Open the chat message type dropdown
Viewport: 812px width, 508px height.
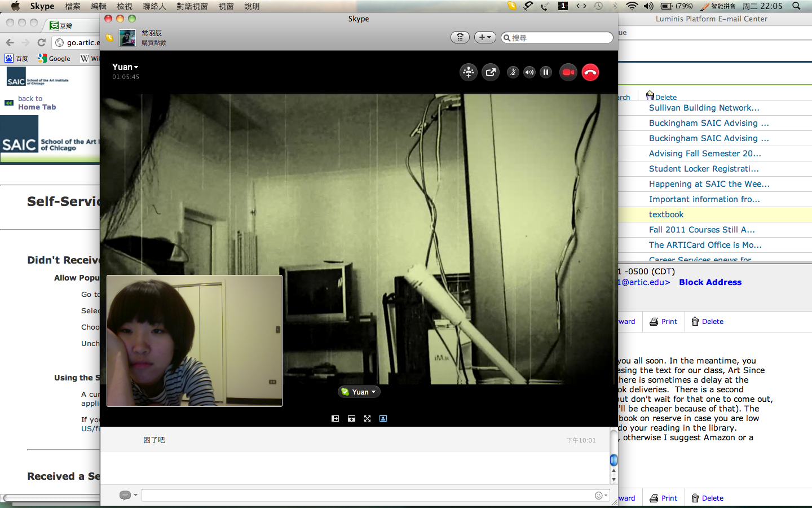(x=128, y=495)
